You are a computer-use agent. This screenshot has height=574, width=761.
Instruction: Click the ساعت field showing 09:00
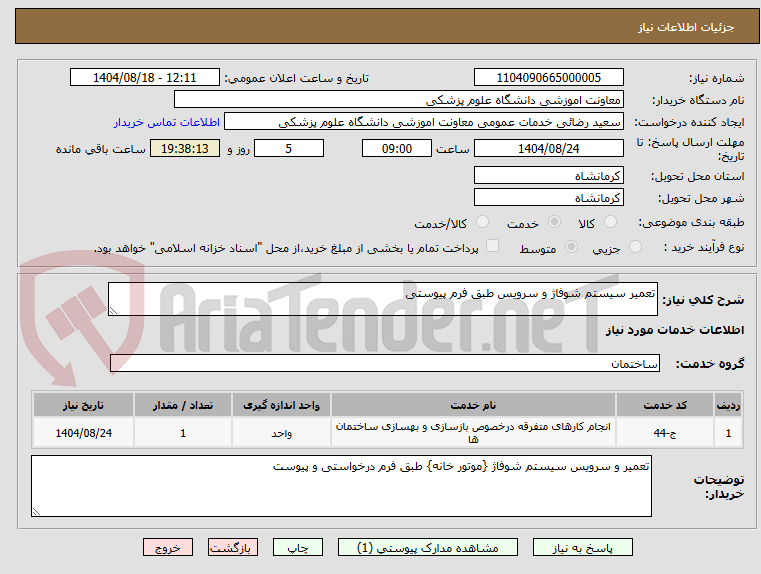[x=397, y=148]
